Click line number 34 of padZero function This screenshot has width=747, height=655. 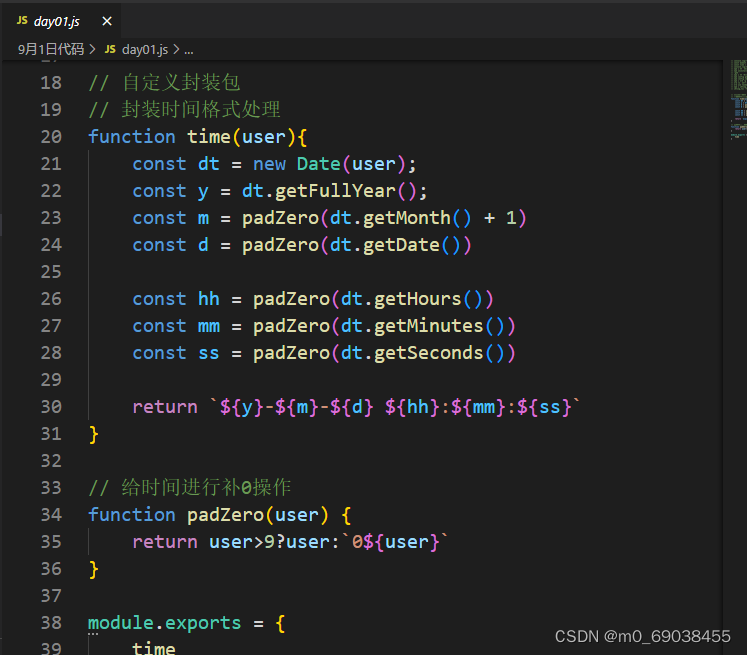[51, 515]
